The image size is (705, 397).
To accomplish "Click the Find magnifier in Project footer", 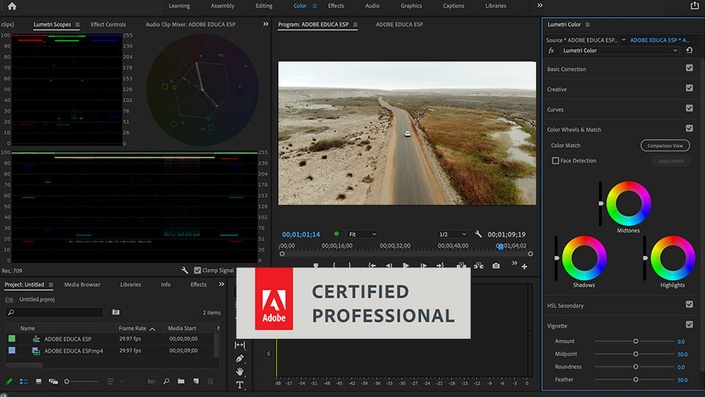I will coord(166,381).
